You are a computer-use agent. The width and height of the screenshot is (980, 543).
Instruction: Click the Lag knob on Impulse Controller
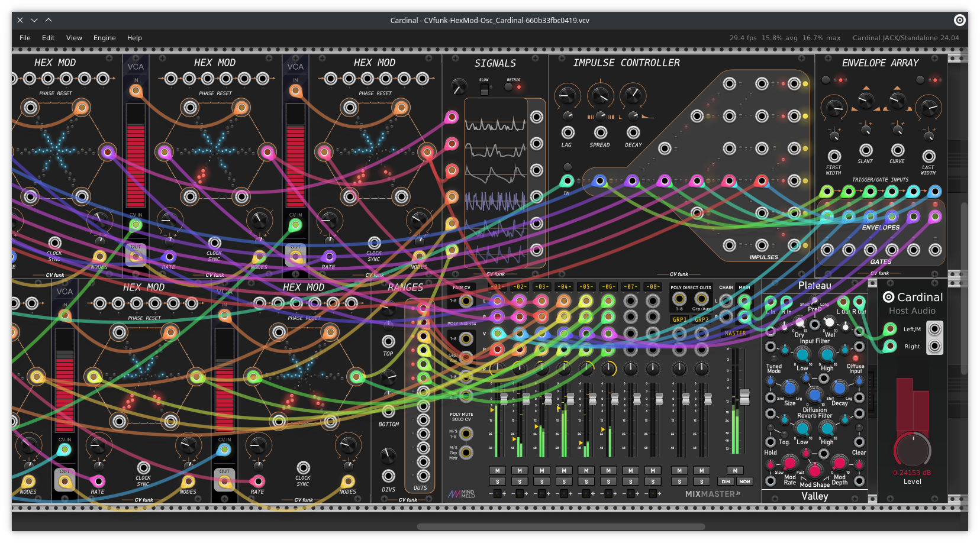coord(567,95)
